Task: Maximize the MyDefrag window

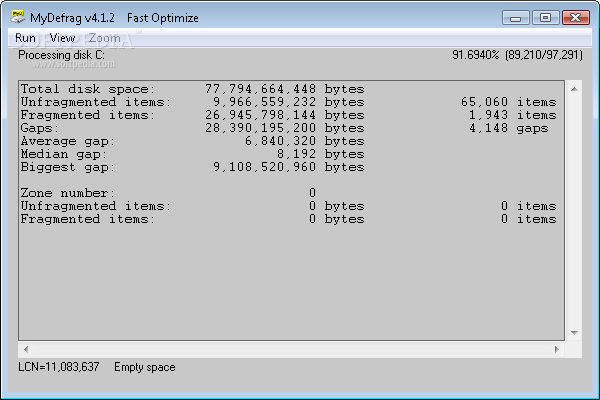Action: pos(545,18)
